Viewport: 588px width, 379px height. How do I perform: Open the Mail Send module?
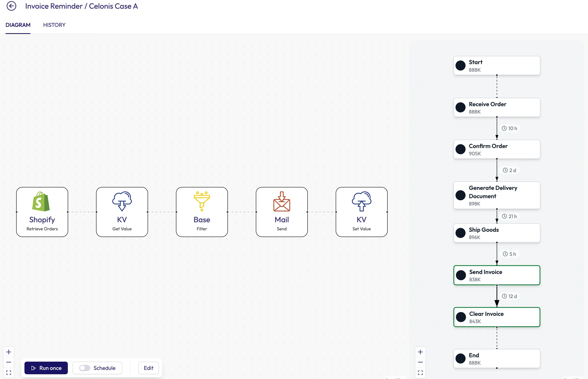coord(281,212)
